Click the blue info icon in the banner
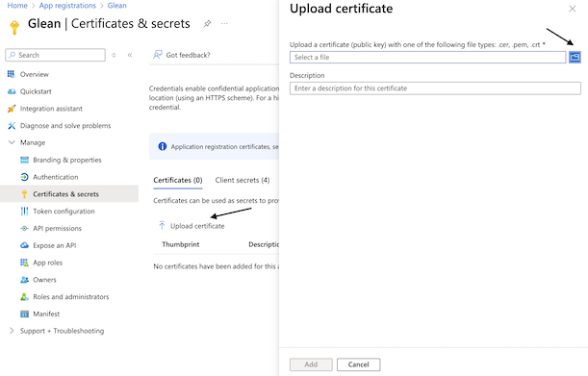Screen dimensions: 588x376 tap(162, 146)
